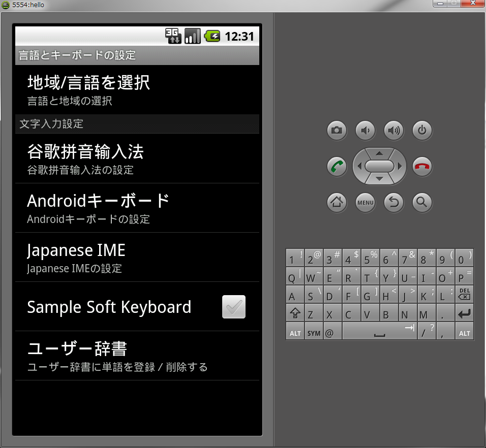
Task: Click the DEL key on the keyboard
Action: click(x=464, y=294)
